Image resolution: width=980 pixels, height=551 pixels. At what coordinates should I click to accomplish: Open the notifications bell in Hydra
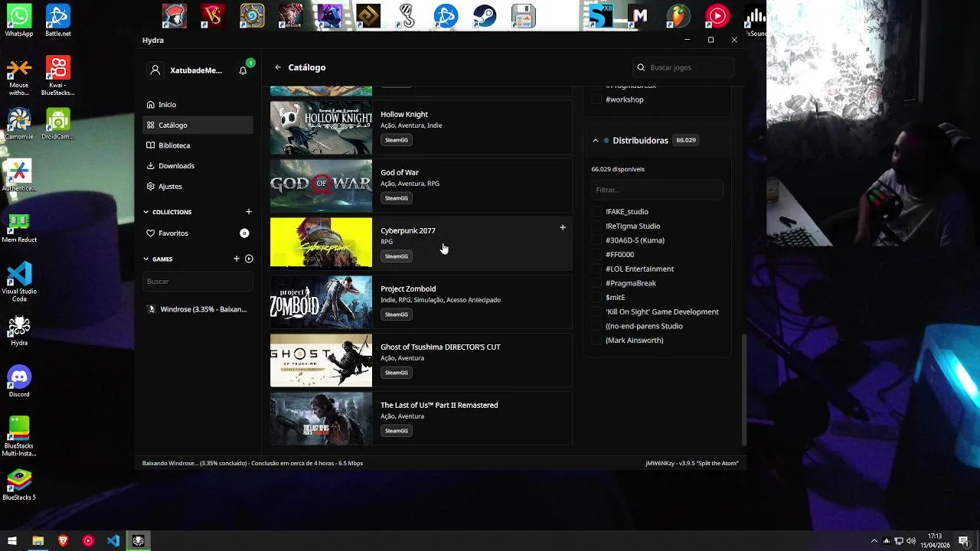(243, 70)
